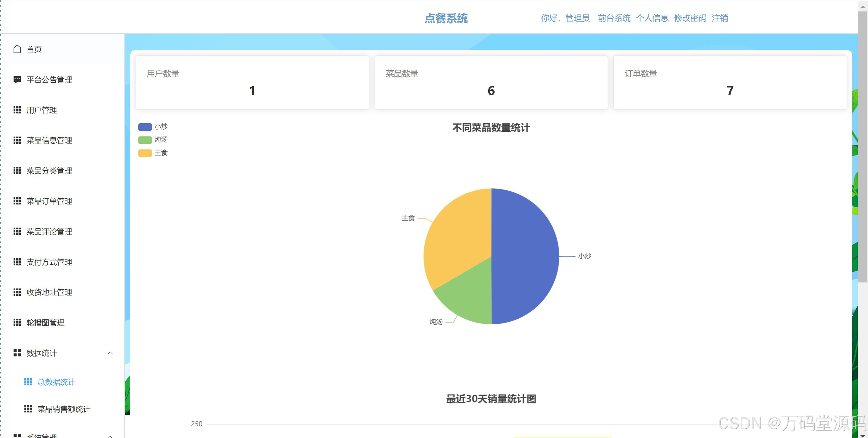The image size is (868, 438).
Task: Click the grid icon beside 菜品信息管理
Action: tap(17, 140)
